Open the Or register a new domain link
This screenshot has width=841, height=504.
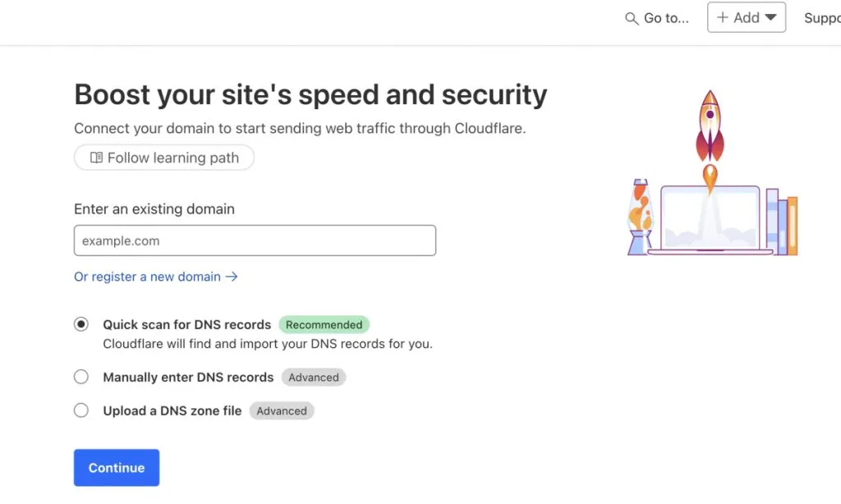tap(148, 277)
